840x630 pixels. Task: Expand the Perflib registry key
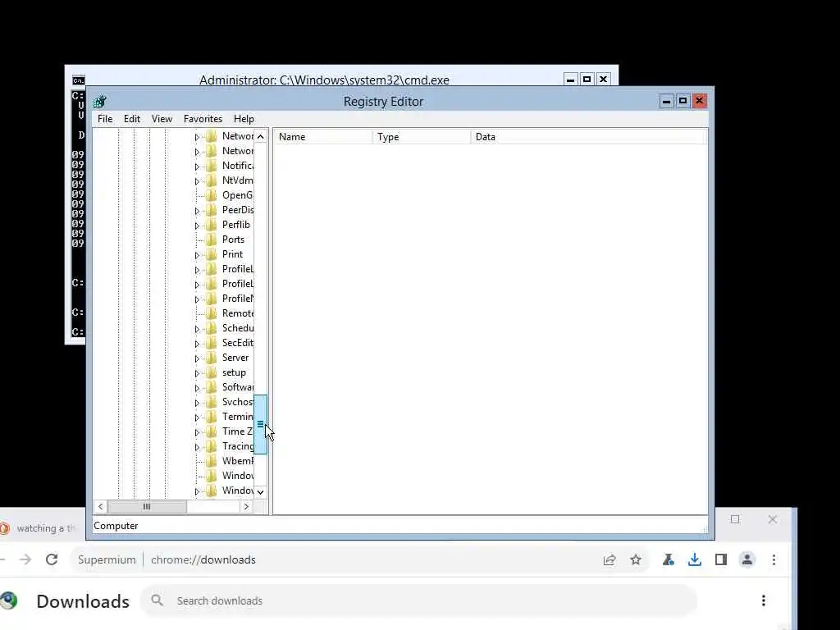point(197,226)
